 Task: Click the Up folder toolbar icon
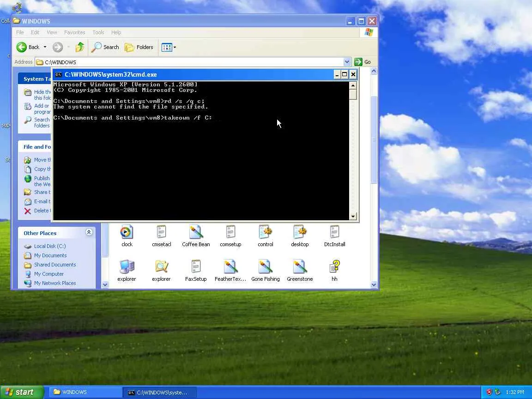pyautogui.click(x=80, y=47)
